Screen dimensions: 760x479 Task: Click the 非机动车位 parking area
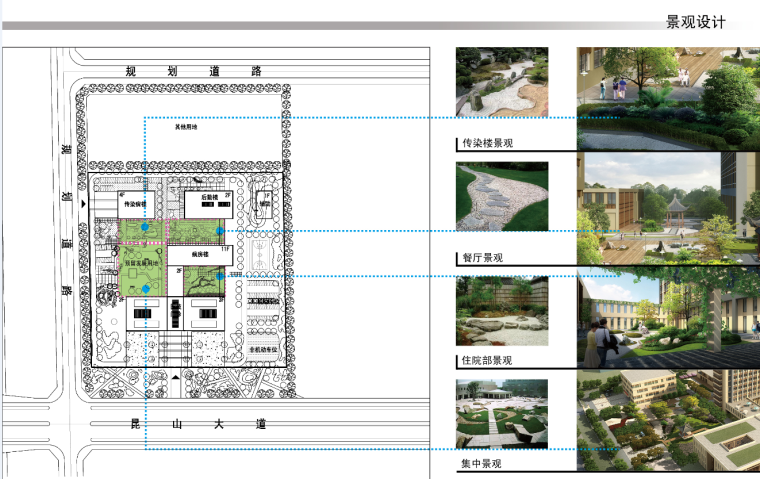264,348
